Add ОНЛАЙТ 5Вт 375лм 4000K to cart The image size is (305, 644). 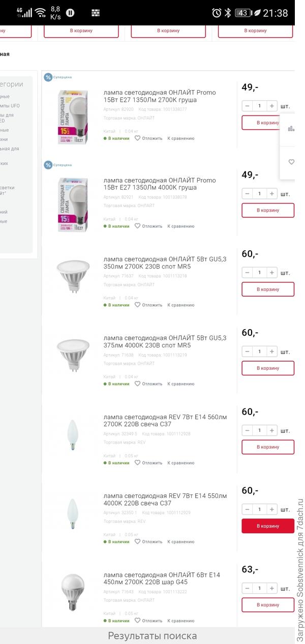point(267,368)
